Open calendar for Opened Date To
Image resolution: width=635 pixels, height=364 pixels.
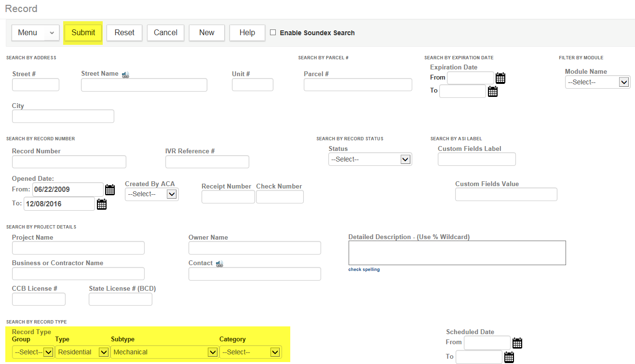click(102, 204)
